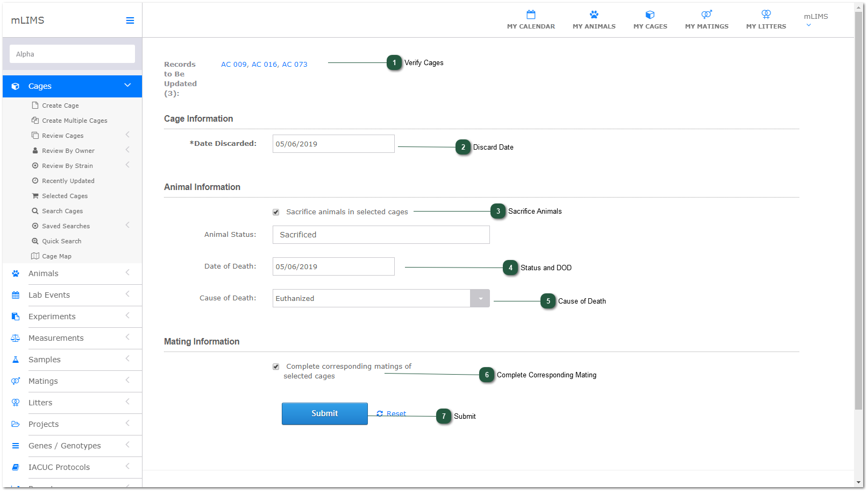Viewport: 868px width, 492px height.
Task: Expand the Review Cages submenu arrow
Action: [127, 135]
